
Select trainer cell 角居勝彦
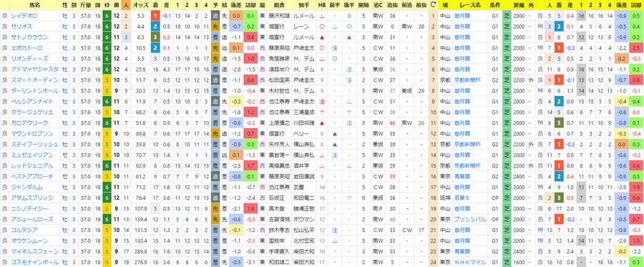pyautogui.click(x=279, y=58)
